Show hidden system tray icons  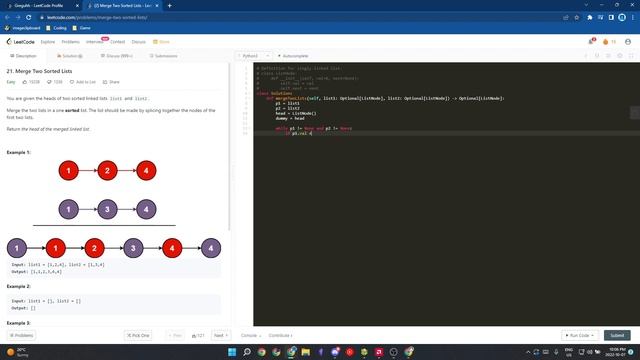click(x=528, y=352)
